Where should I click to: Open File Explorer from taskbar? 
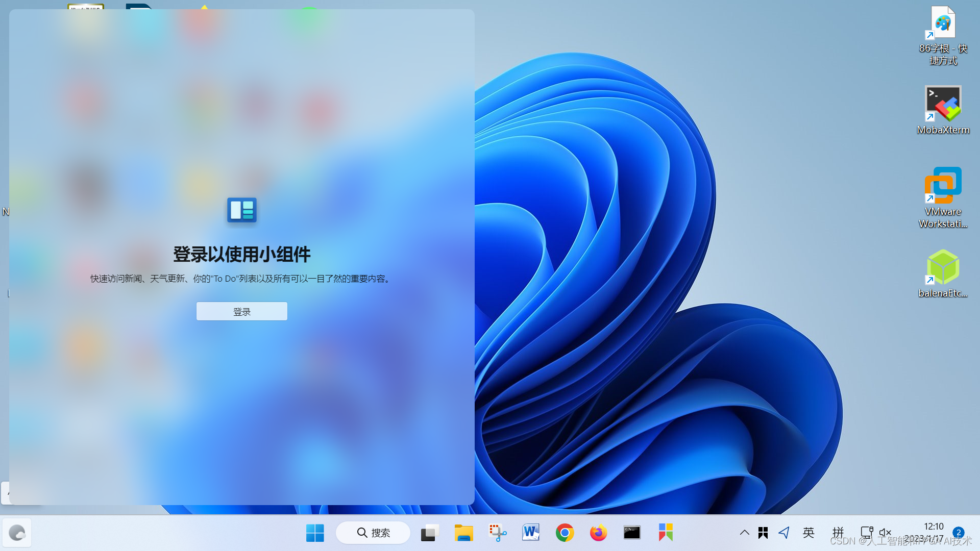tap(463, 533)
